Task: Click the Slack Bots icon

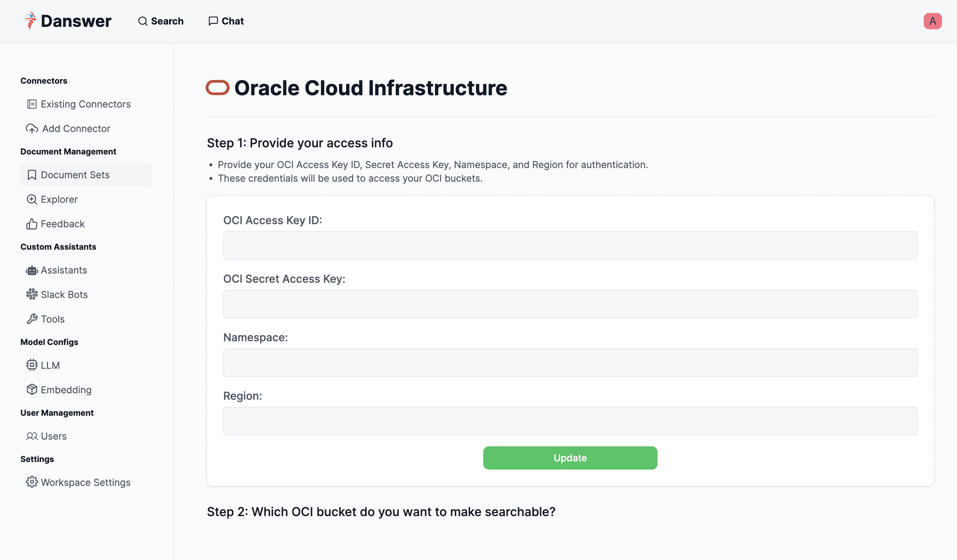Action: tap(32, 294)
